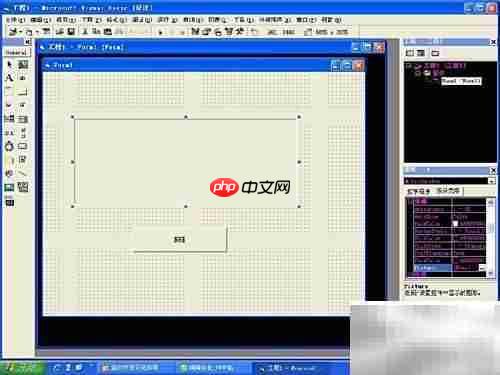The height and width of the screenshot is (375, 500).
Task: Select Form1 (Form1) in project tree
Action: click(x=461, y=81)
